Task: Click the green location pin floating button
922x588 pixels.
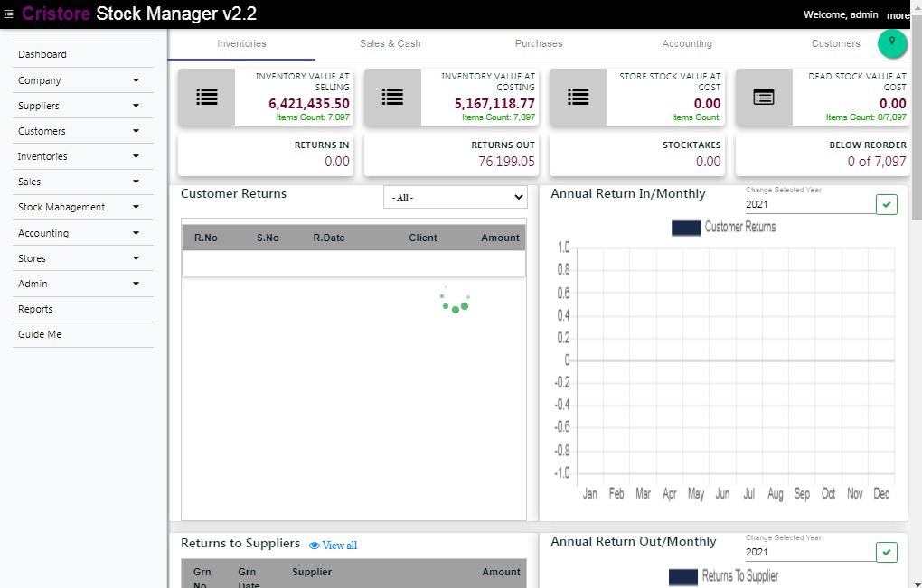Action: point(892,42)
